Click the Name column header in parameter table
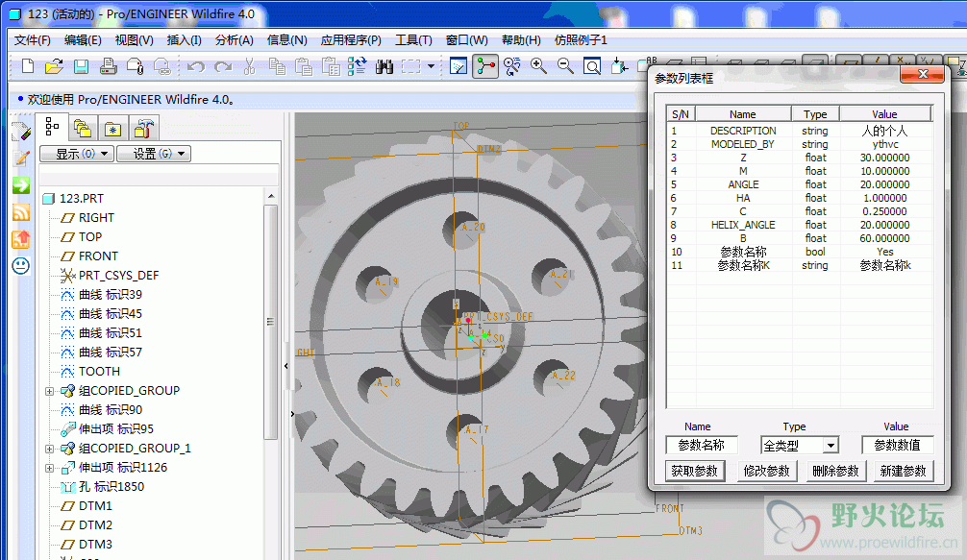The width and height of the screenshot is (967, 560). pos(743,114)
